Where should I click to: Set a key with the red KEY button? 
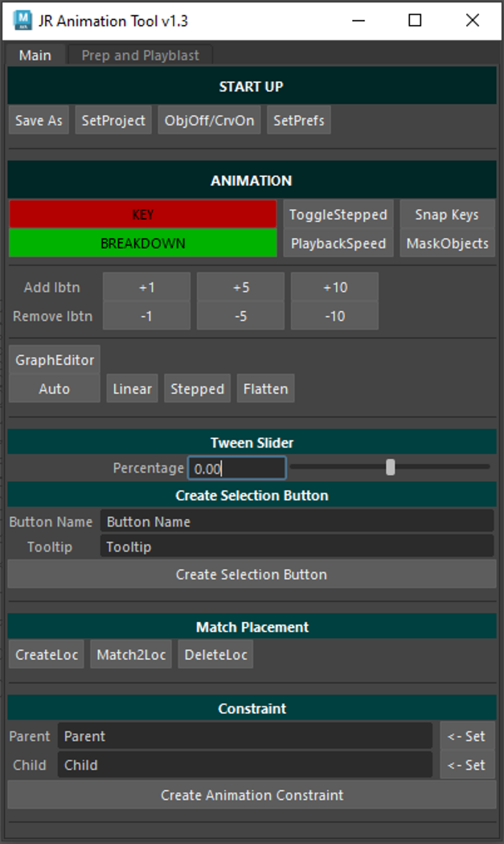coord(142,215)
